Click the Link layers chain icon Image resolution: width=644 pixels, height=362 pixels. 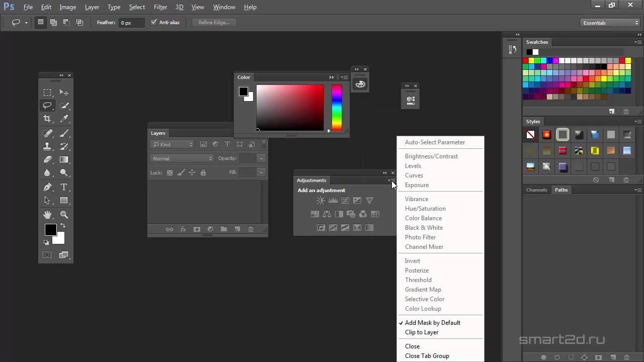(x=170, y=229)
